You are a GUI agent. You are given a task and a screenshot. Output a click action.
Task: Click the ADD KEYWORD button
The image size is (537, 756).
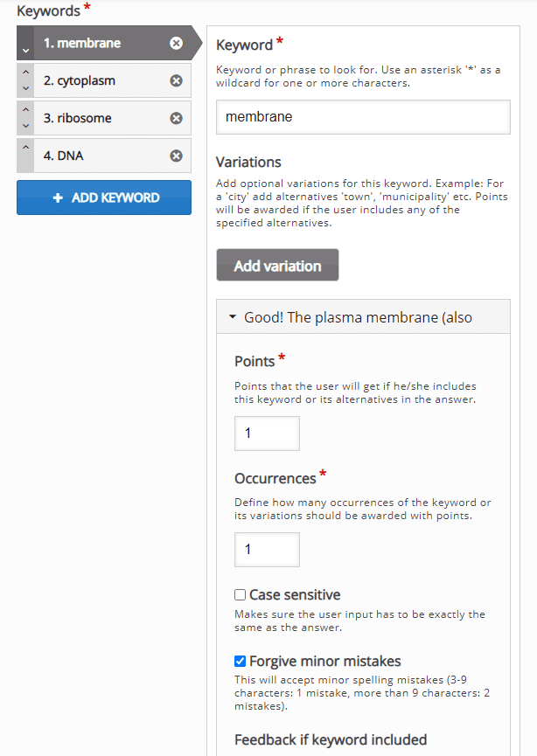(x=104, y=198)
